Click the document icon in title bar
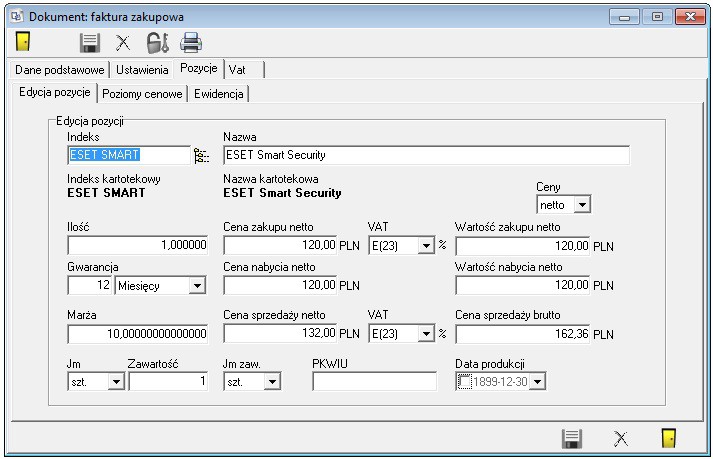The width and height of the screenshot is (713, 459). tap(17, 16)
